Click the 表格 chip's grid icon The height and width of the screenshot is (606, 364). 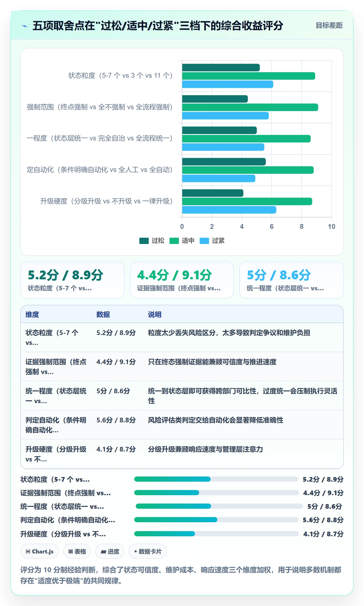[x=70, y=551]
